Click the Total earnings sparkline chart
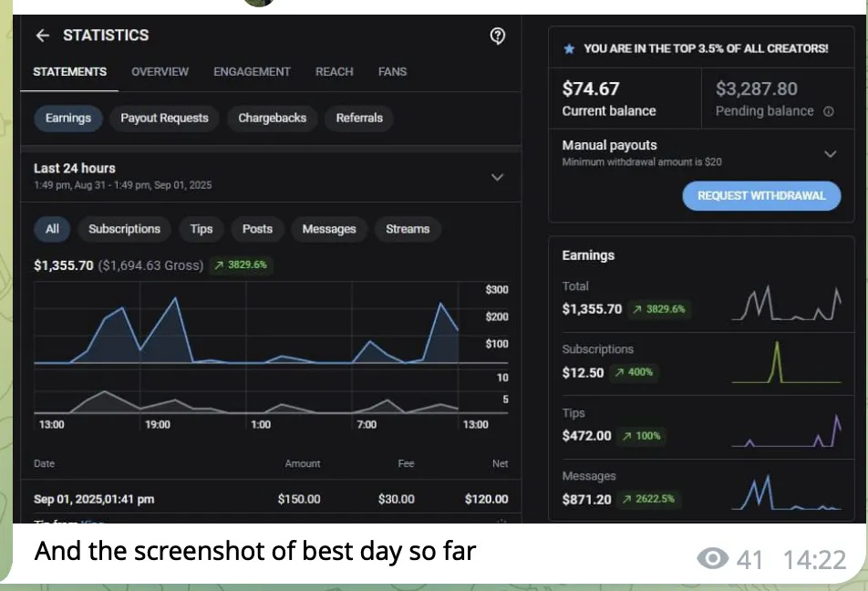This screenshot has width=868, height=591. click(786, 303)
